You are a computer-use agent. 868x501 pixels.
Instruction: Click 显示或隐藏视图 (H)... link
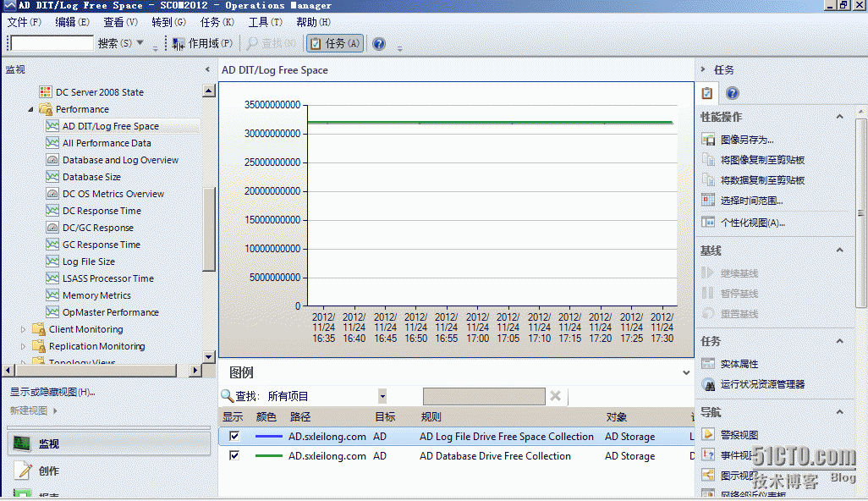52,392
